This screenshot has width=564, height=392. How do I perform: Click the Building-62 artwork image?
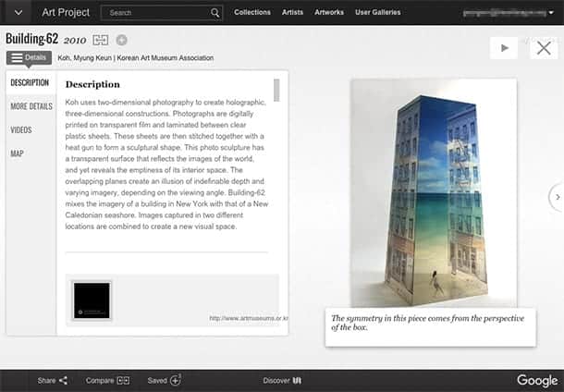pyautogui.click(x=434, y=193)
